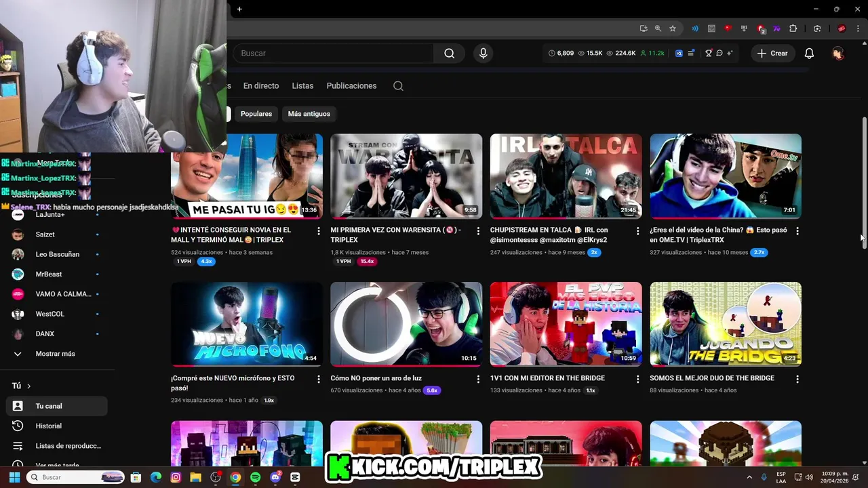Open options for MEJOR DUO DE THE BRIDGE
Screen dimensions: 868x488
click(797, 380)
